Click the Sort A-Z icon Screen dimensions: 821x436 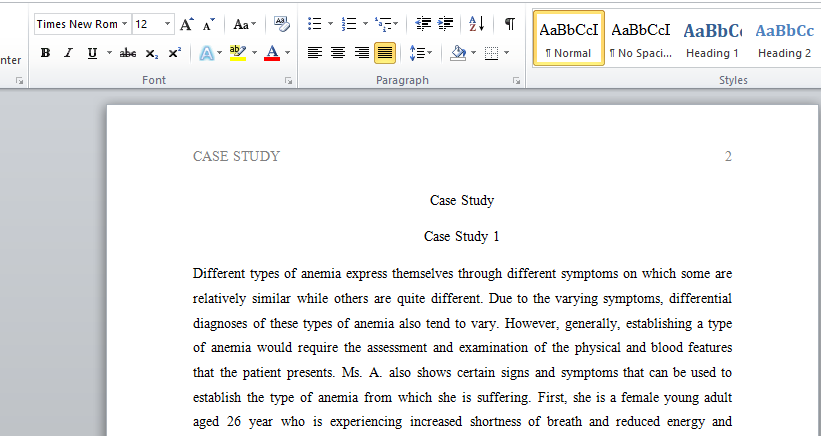[476, 24]
